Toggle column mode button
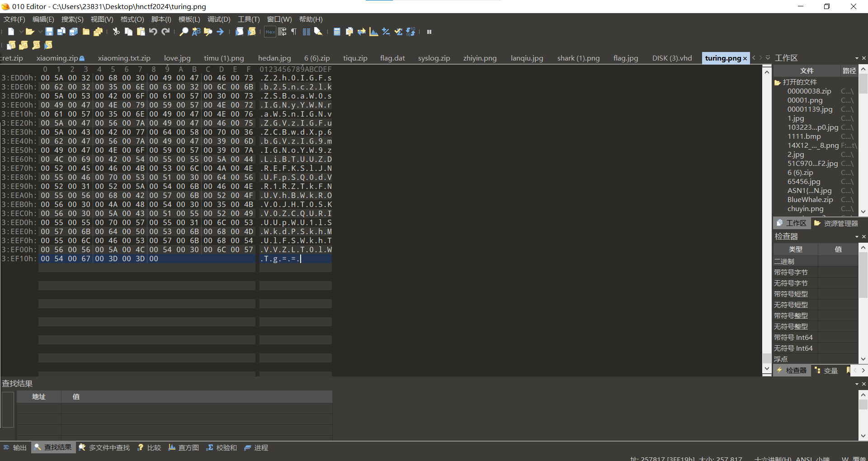868x461 pixels. (306, 32)
